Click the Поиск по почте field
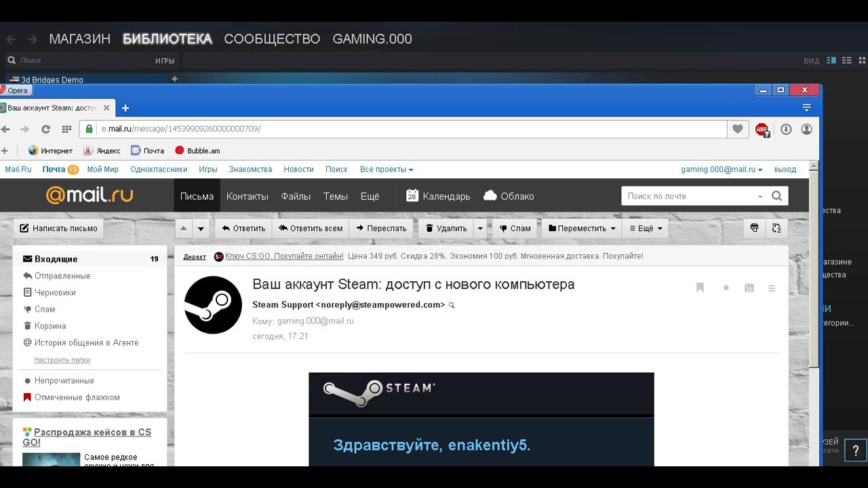Viewport: 868px width, 488px height. [688, 196]
